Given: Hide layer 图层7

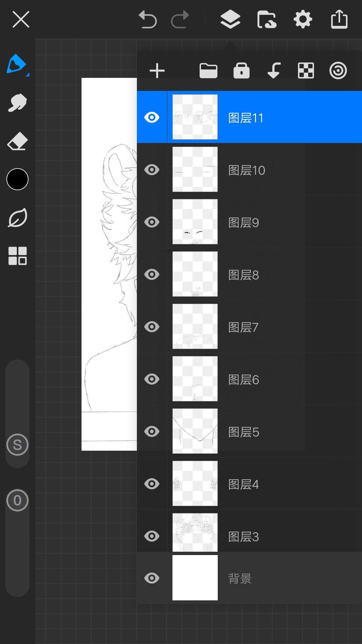Looking at the screenshot, I should (x=152, y=327).
